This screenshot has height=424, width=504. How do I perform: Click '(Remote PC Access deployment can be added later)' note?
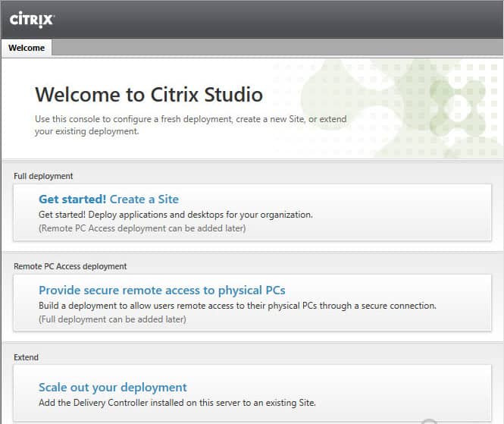(142, 228)
